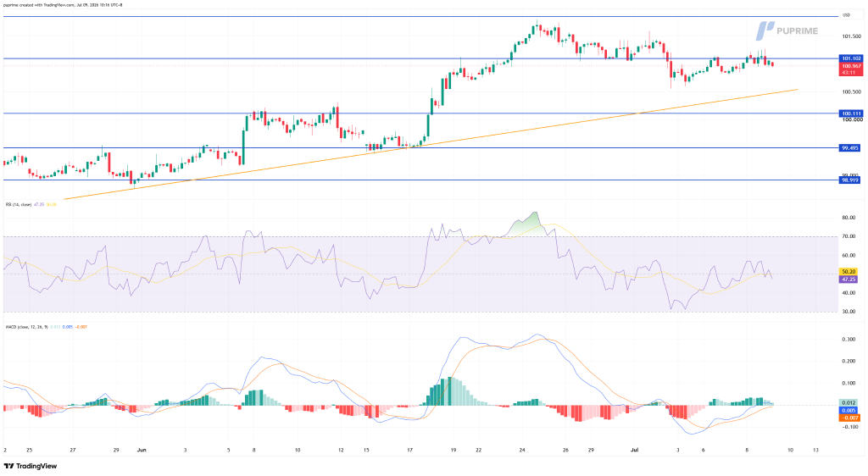Click the 101.102 price level label
This screenshot has width=868, height=476.
[x=851, y=58]
